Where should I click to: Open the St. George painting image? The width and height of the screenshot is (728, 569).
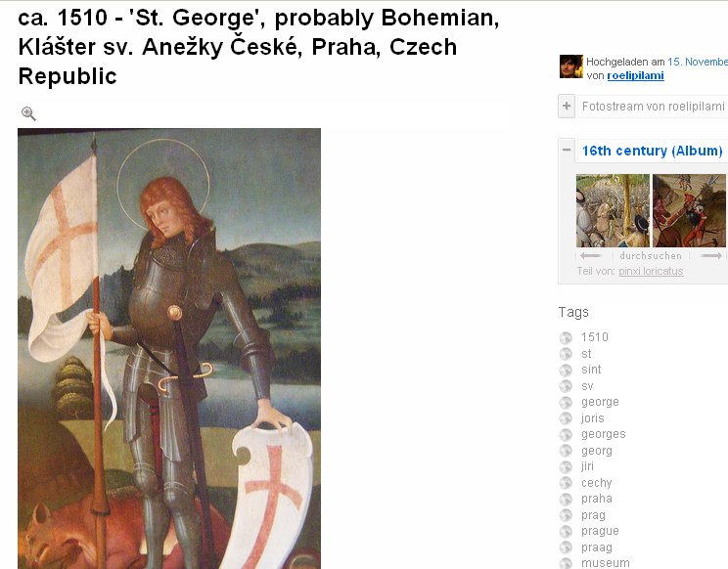coord(169,349)
